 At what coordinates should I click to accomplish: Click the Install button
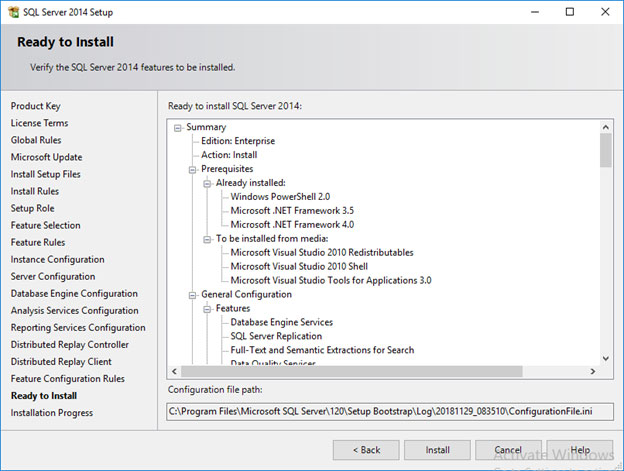pyautogui.click(x=437, y=450)
